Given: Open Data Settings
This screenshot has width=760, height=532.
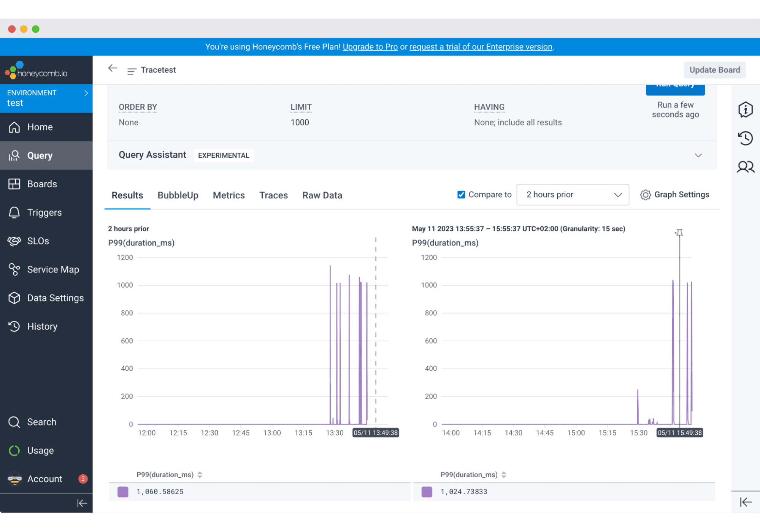Looking at the screenshot, I should tap(55, 298).
